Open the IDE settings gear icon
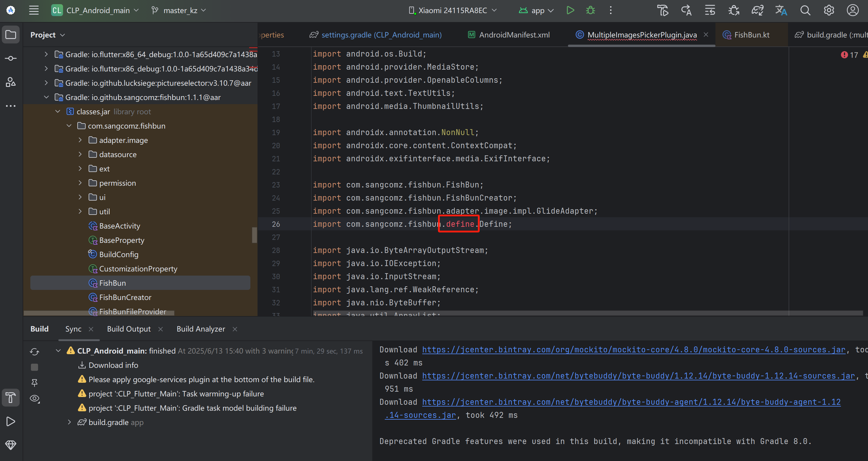The image size is (868, 461). pyautogui.click(x=828, y=10)
